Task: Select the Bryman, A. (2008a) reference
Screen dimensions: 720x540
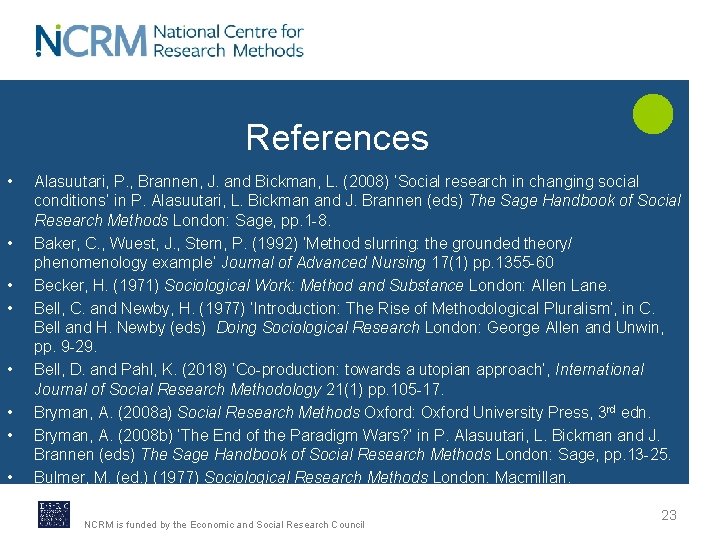Action: coord(343,412)
